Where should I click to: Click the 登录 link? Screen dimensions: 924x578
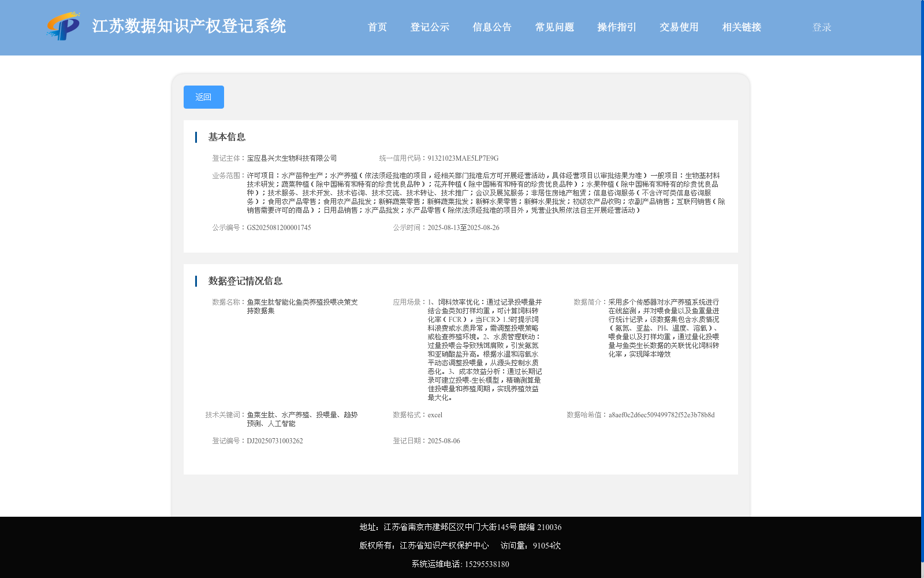tap(822, 27)
